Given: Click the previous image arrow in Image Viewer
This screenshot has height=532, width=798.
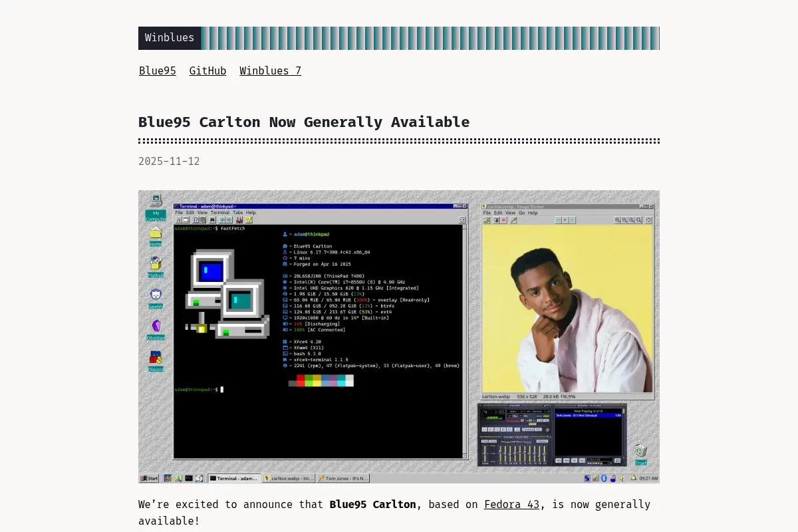Looking at the screenshot, I should [559, 220].
